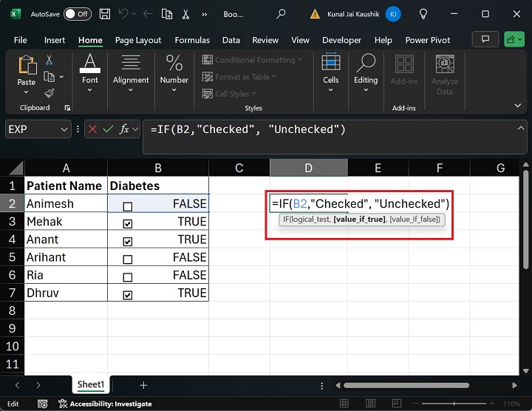Check the Diabetes checkbox for Animesh
Screen dimensions: 532x411
coord(128,206)
